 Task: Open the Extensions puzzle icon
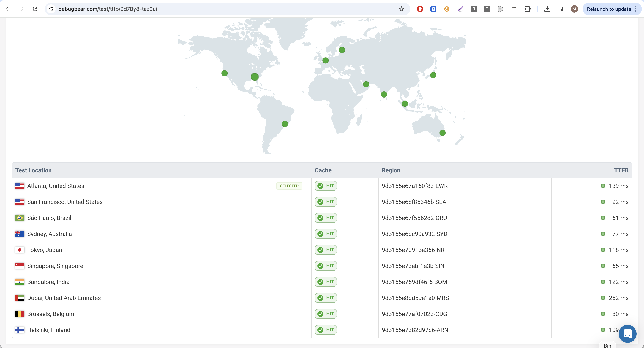point(527,9)
